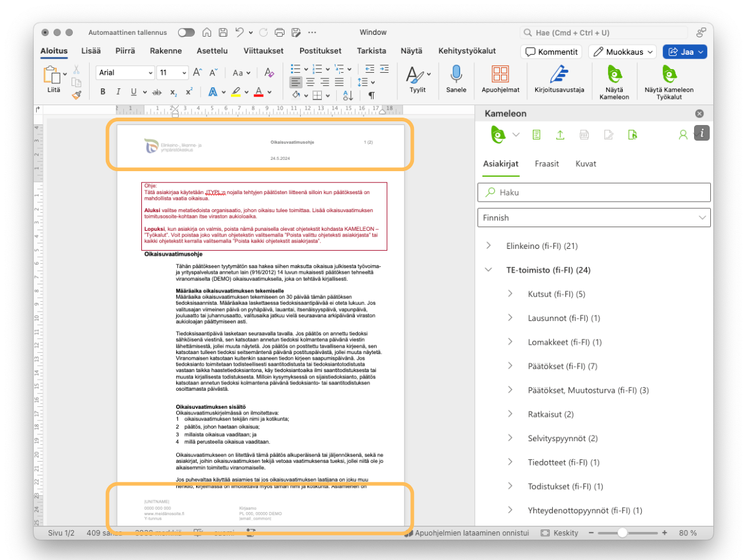Insert a numbered list
Screen dimensions: 747x560
tap(317, 68)
